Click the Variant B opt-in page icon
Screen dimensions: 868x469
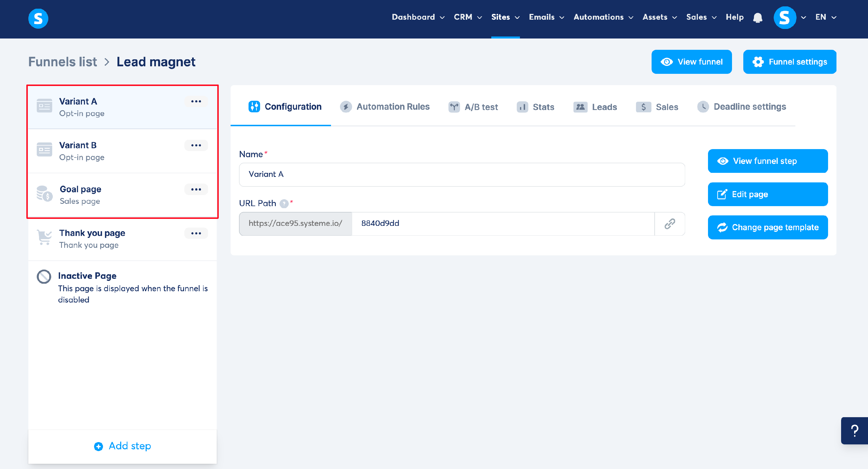45,150
